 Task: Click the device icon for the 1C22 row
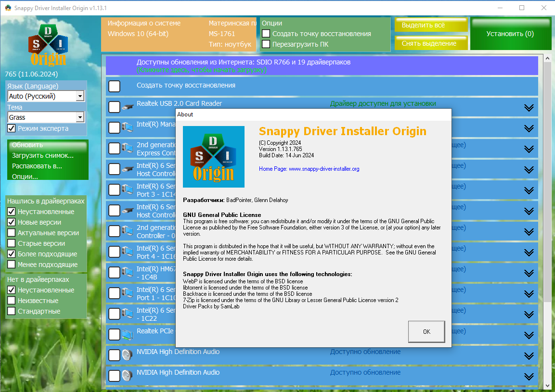(x=128, y=314)
